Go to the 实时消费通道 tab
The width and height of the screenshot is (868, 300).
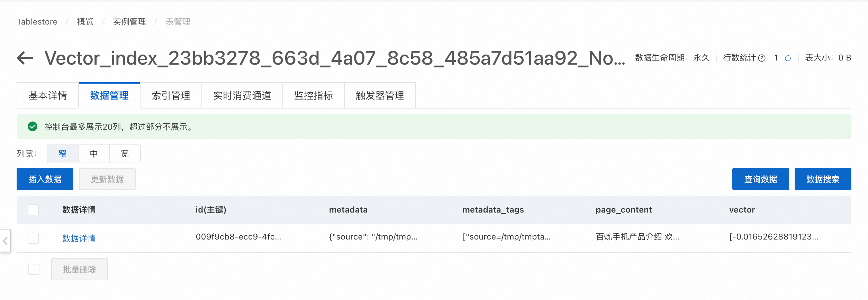[x=242, y=95]
